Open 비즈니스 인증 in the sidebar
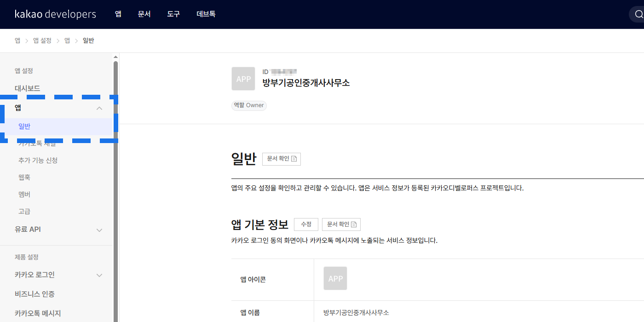This screenshot has width=644, height=322. (x=34, y=294)
